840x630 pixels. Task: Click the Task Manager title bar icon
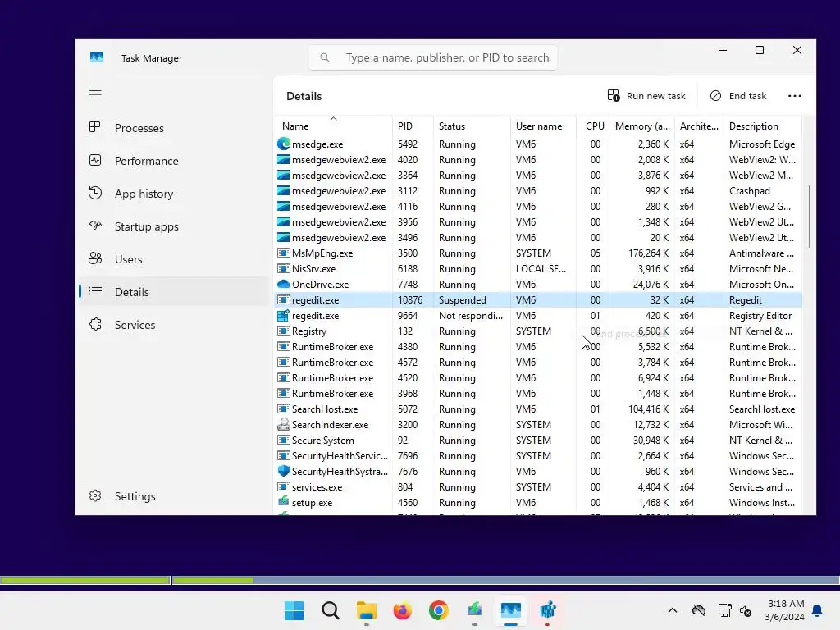coord(97,57)
